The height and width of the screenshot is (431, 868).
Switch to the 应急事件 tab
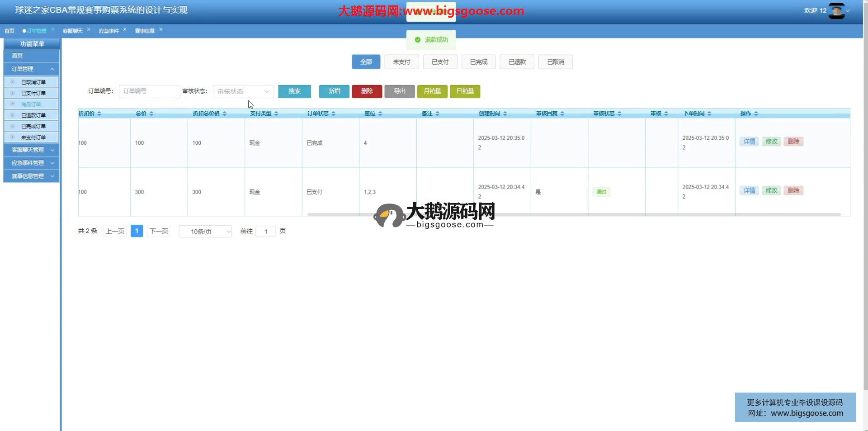click(x=108, y=31)
